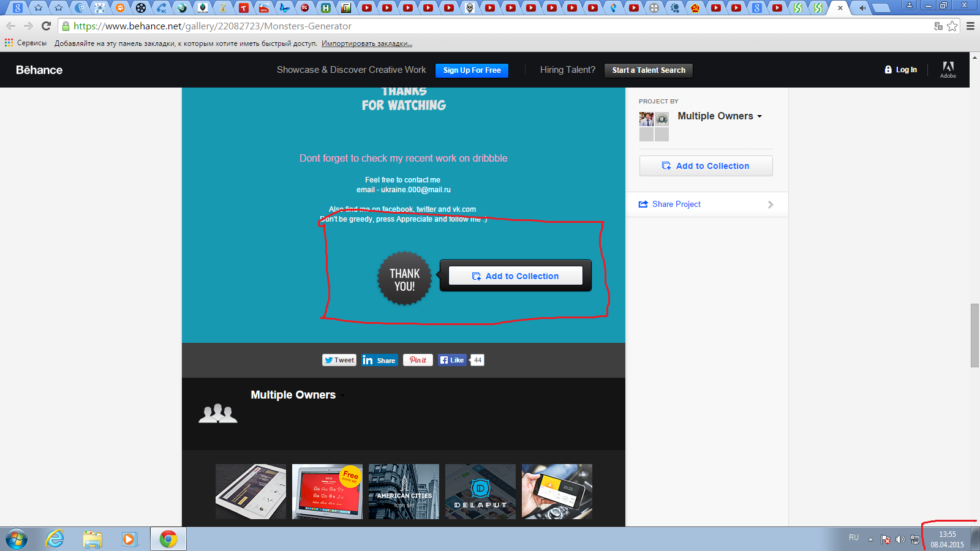Click Start a Talent Search

649,70
